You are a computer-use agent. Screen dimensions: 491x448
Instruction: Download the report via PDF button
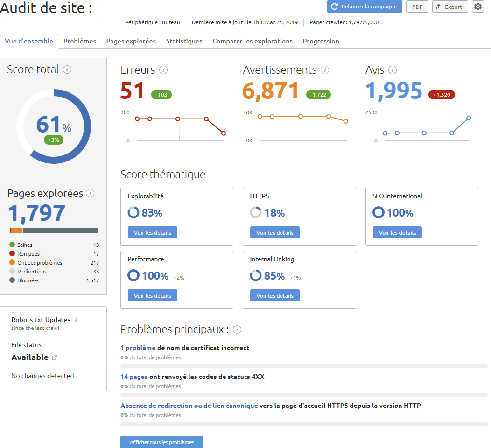click(417, 7)
